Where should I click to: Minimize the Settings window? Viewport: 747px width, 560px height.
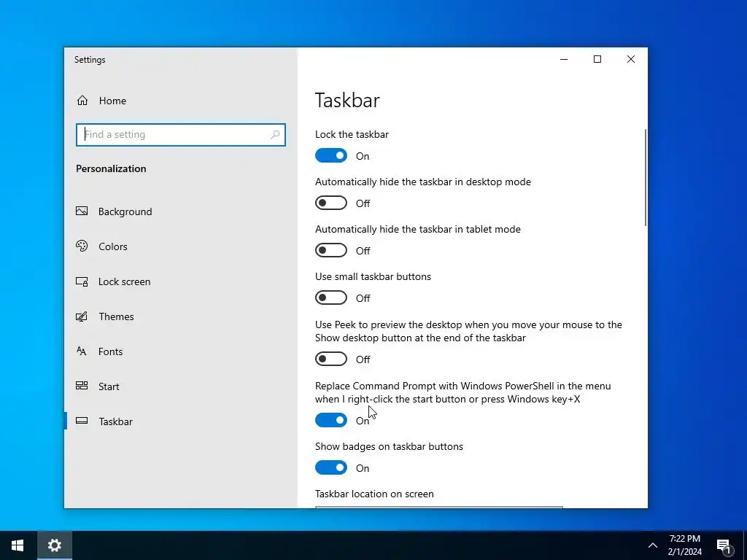[x=564, y=59]
